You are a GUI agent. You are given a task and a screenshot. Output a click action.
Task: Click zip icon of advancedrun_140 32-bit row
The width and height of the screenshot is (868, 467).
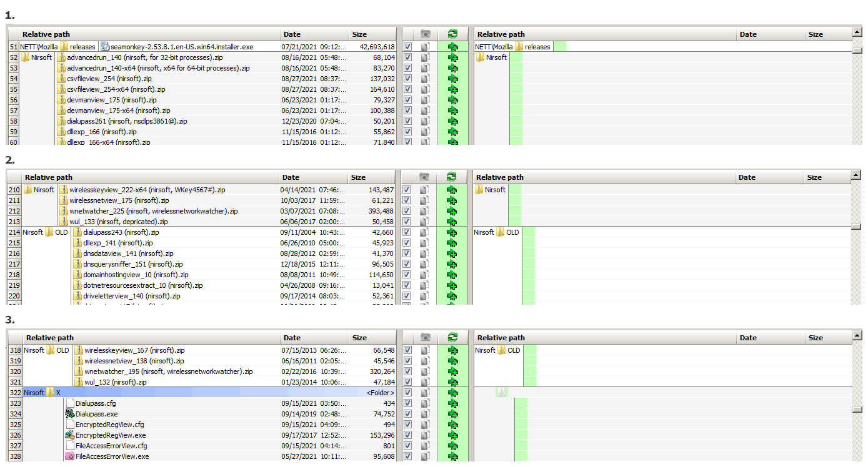[61, 57]
